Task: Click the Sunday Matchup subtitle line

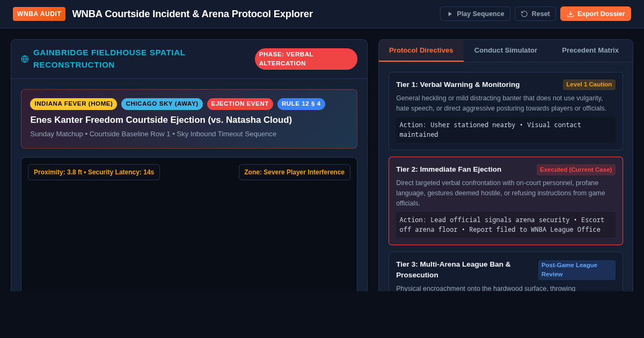Action: 153,134
